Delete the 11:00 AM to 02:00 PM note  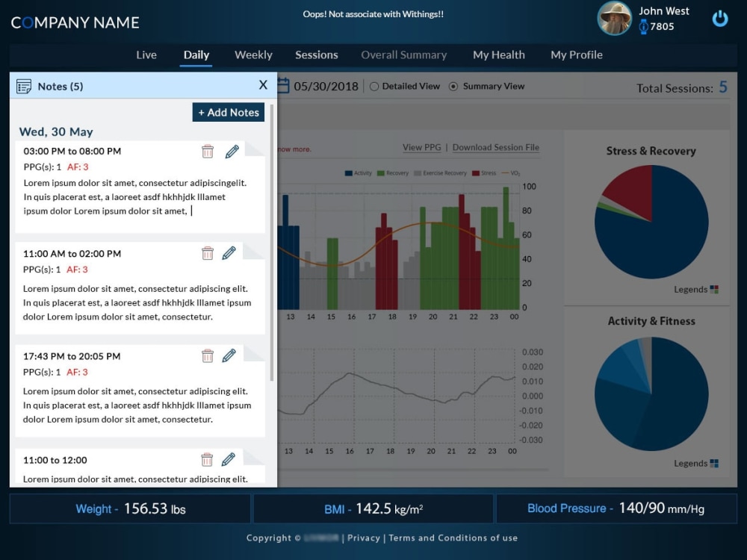tap(208, 253)
